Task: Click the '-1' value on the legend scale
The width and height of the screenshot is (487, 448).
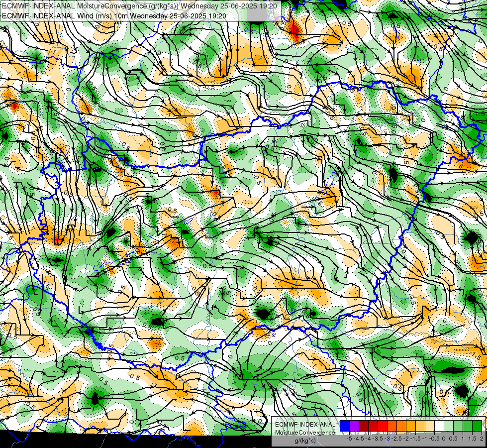Action: tap(425, 439)
